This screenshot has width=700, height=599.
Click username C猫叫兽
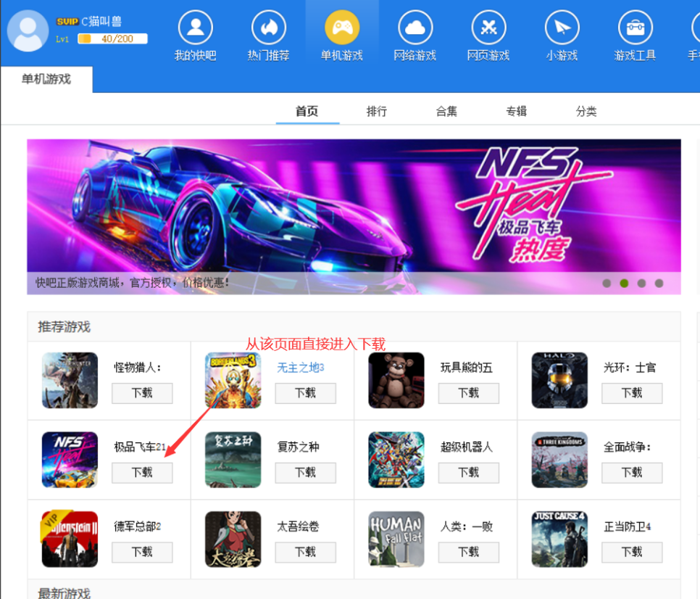pos(101,22)
